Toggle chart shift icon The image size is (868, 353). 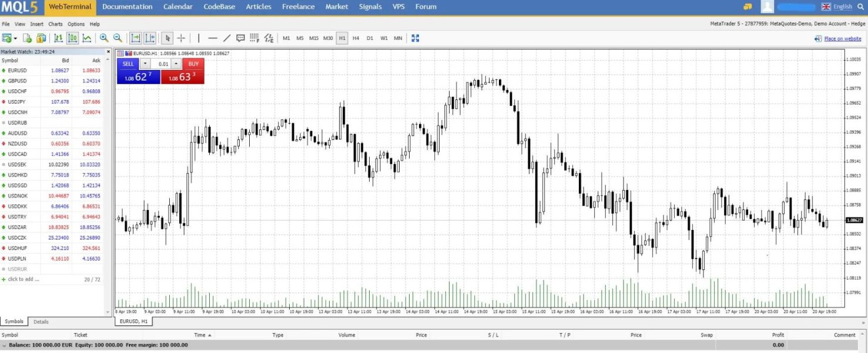pos(150,38)
